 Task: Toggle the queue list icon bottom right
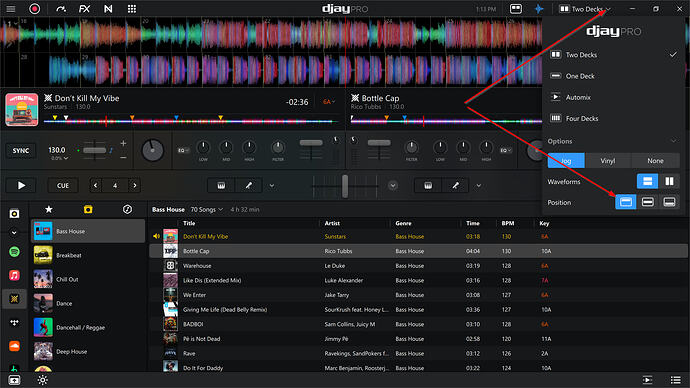point(675,380)
